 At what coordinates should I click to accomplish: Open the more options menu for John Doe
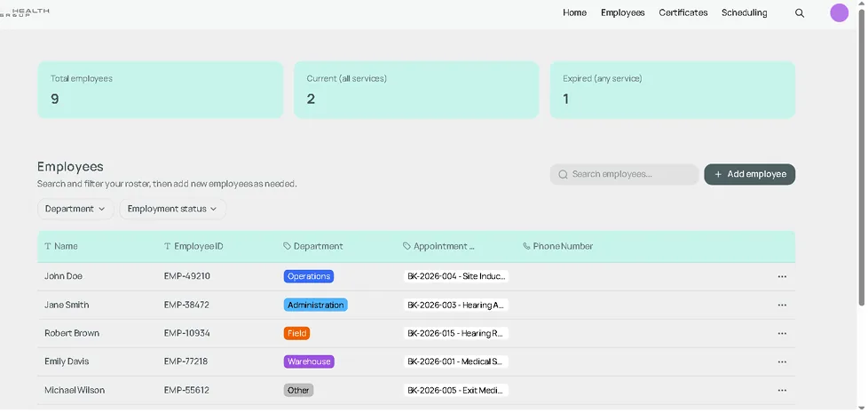(782, 276)
